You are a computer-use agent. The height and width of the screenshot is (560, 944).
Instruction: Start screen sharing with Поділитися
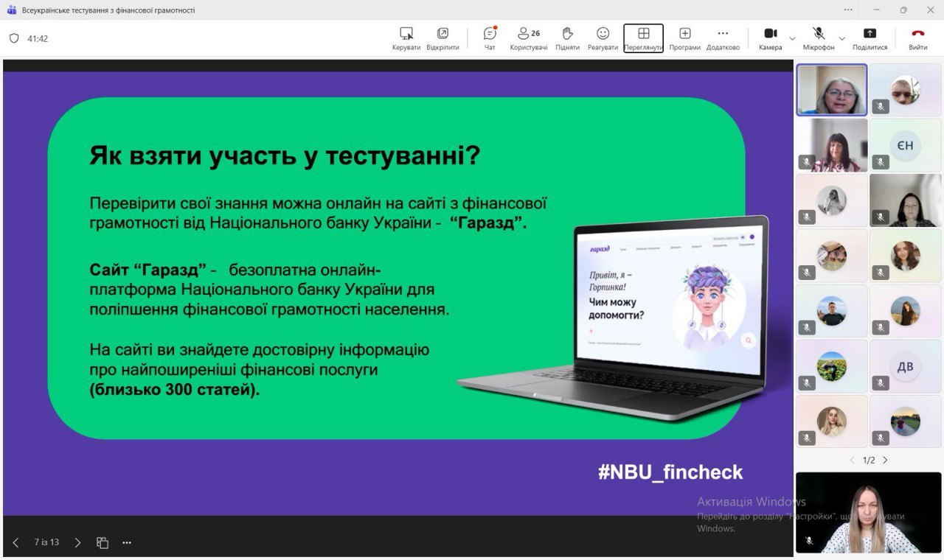[870, 38]
